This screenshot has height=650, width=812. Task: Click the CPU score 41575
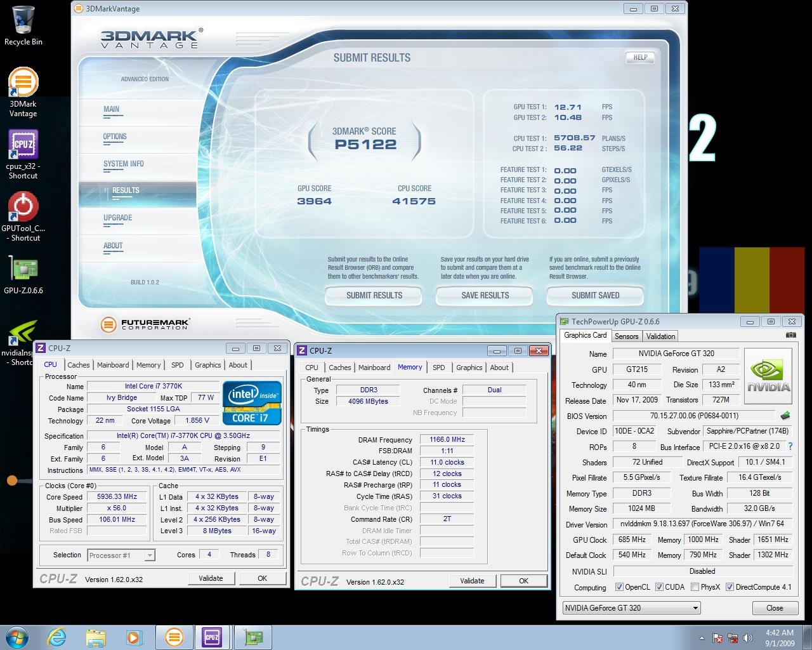(x=414, y=201)
